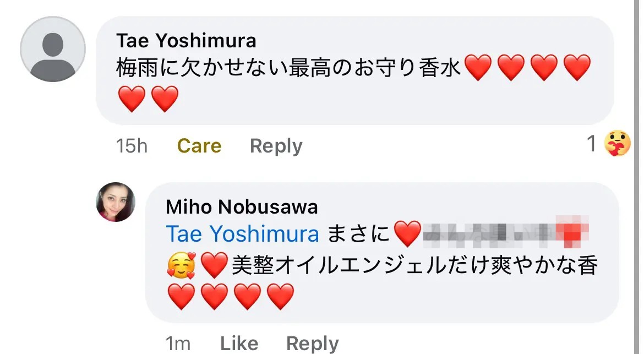Open Tae Yoshimura's profile from the comment author name

tap(186, 41)
